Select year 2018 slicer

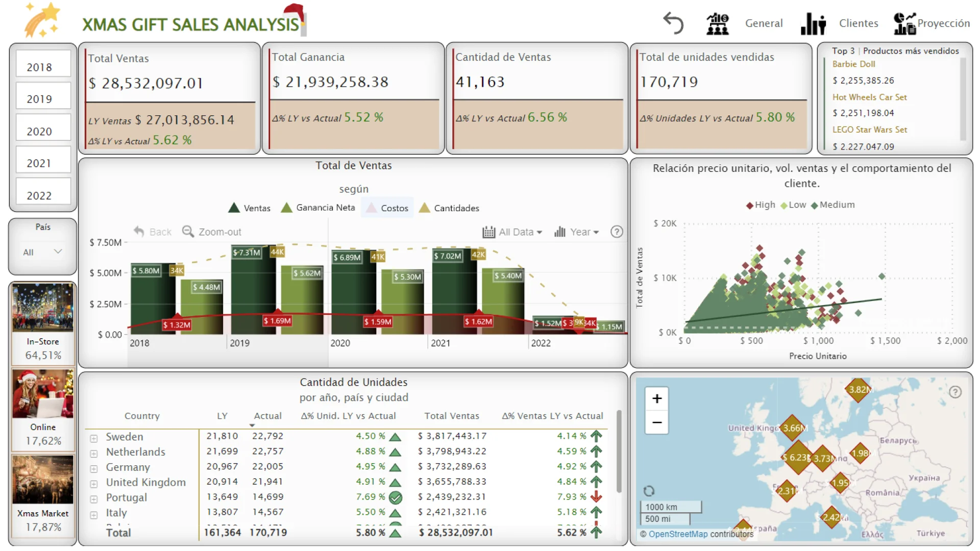pos(43,64)
